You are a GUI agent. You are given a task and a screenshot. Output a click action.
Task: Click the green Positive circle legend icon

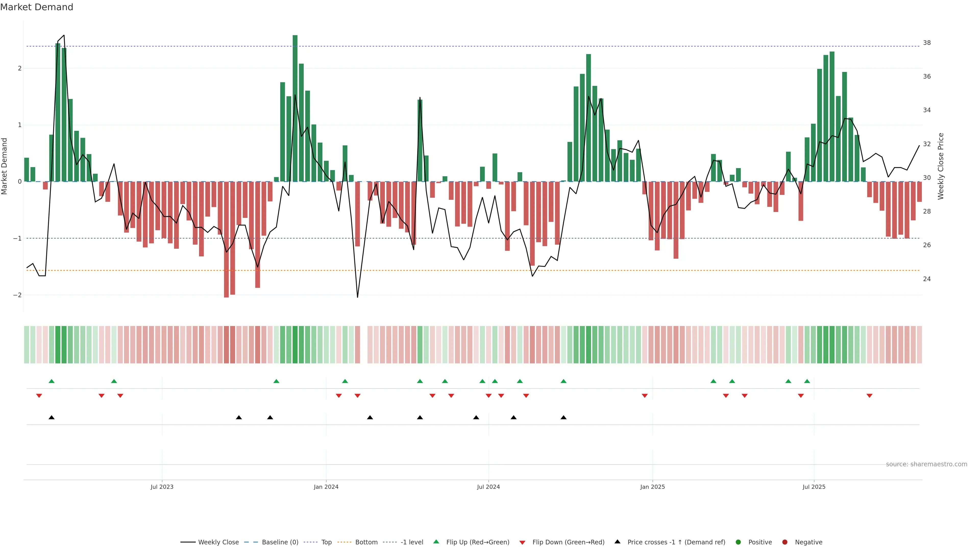coord(738,542)
